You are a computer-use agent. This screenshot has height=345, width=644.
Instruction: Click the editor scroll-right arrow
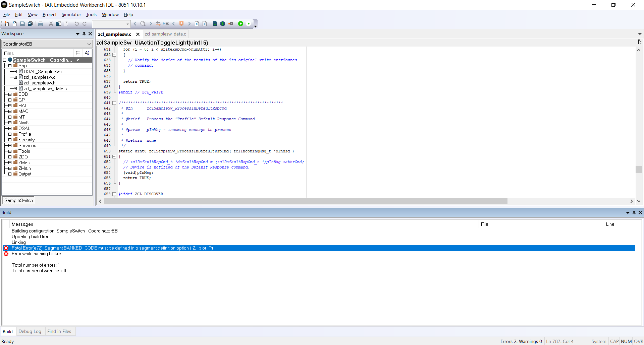[632, 201]
